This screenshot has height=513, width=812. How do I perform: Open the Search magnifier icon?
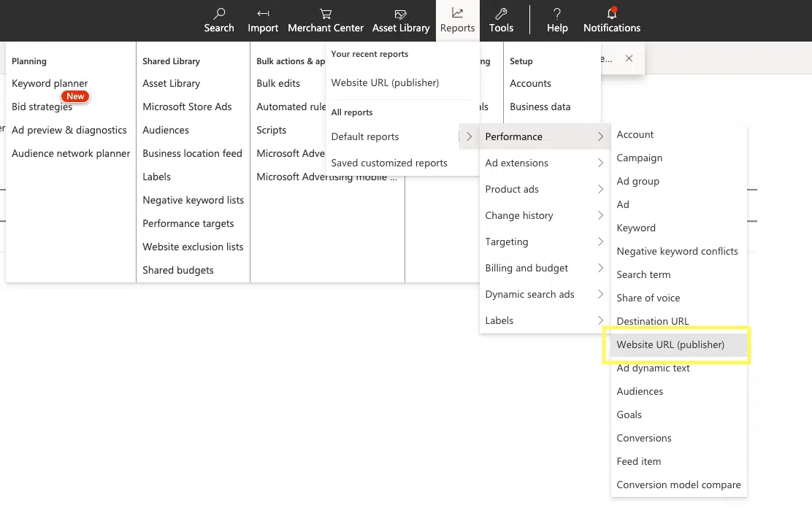219,13
